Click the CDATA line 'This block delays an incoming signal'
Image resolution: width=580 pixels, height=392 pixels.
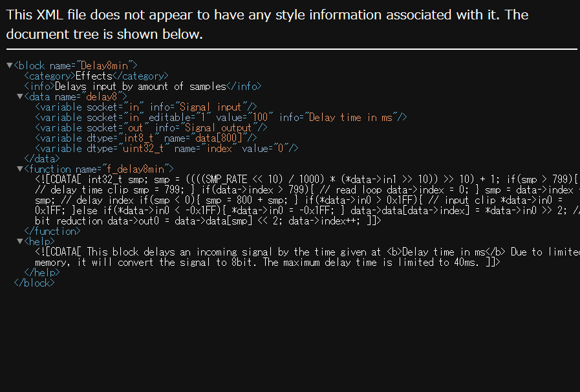coord(306,252)
